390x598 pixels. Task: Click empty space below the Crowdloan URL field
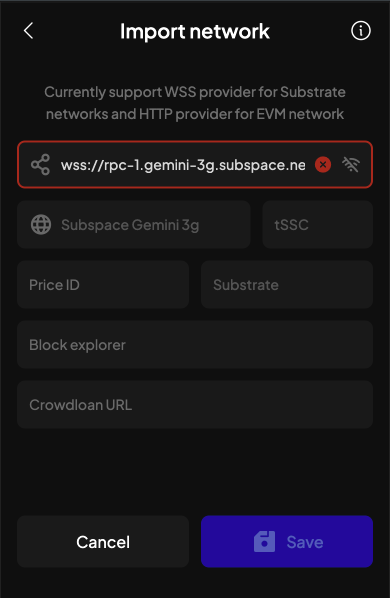(195, 471)
